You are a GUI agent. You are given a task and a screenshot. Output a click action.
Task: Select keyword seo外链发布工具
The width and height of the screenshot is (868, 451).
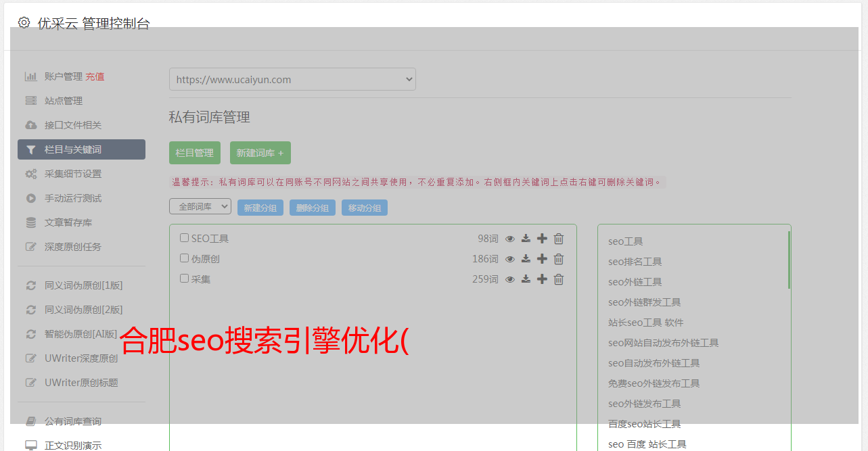coord(644,404)
